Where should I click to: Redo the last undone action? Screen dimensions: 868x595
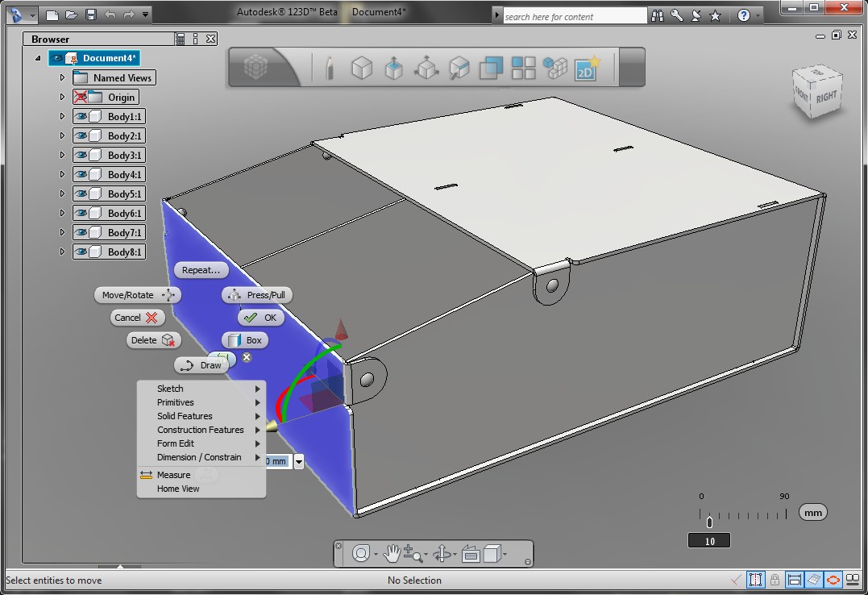[128, 15]
